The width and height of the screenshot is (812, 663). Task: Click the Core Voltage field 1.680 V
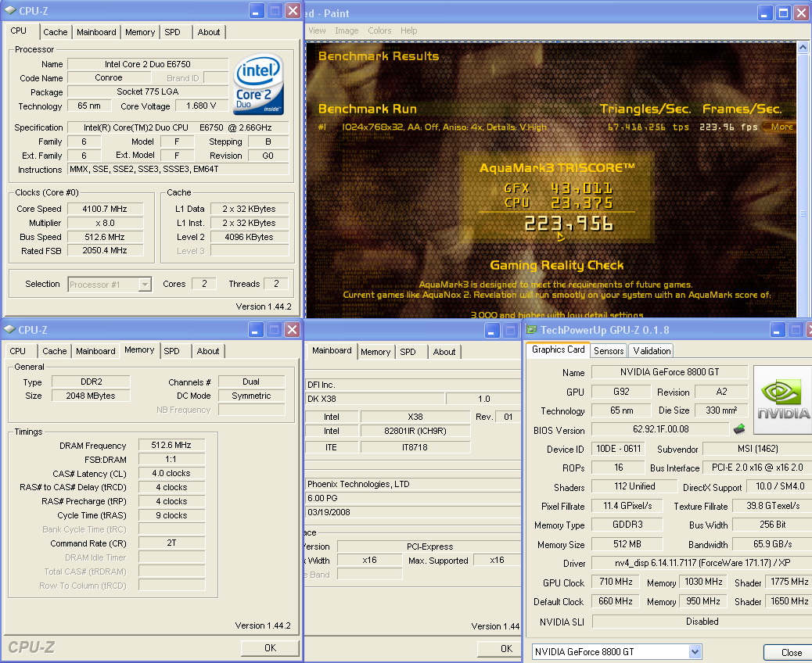(x=201, y=106)
